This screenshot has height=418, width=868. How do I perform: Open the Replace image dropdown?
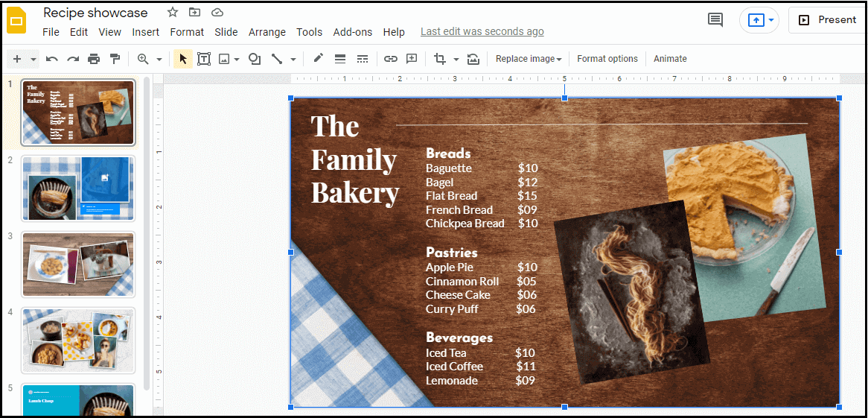tap(529, 59)
